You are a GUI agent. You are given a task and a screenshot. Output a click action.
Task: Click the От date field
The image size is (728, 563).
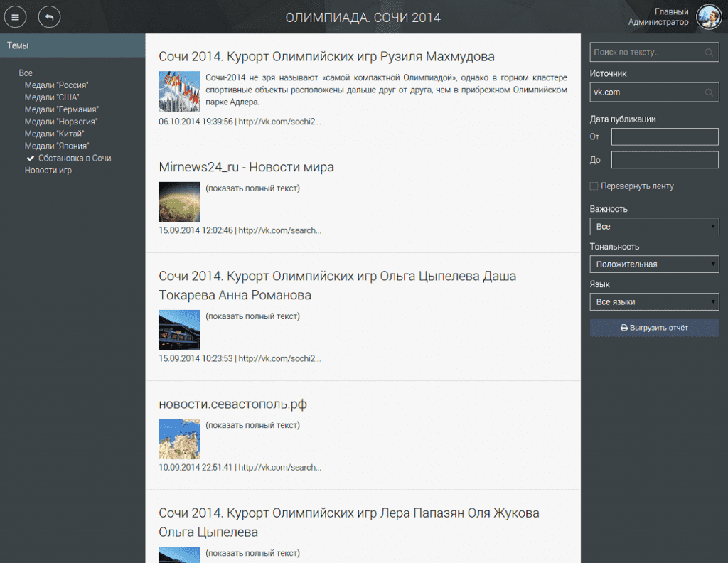click(665, 137)
